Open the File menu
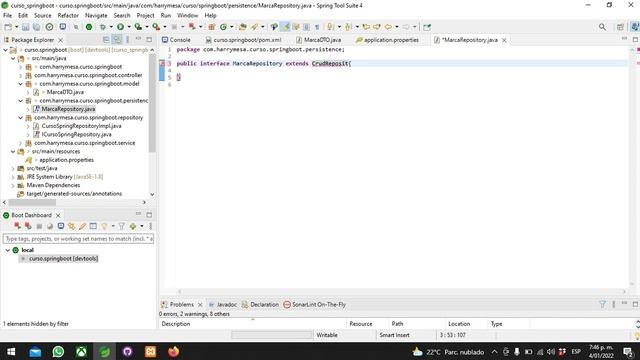 click(7, 16)
